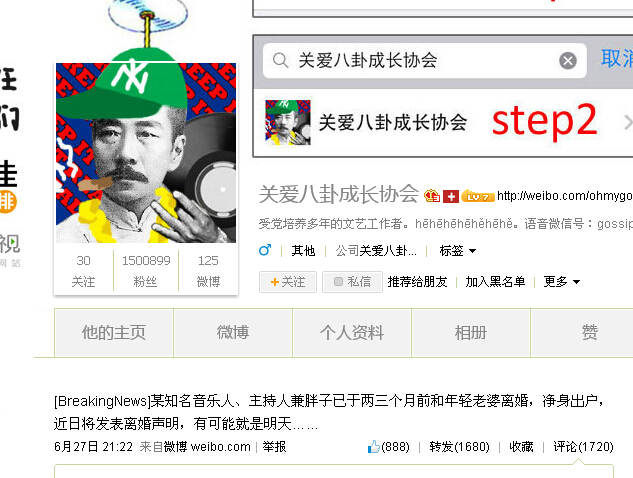
Task: Clear the search field with X icon
Action: [568, 61]
